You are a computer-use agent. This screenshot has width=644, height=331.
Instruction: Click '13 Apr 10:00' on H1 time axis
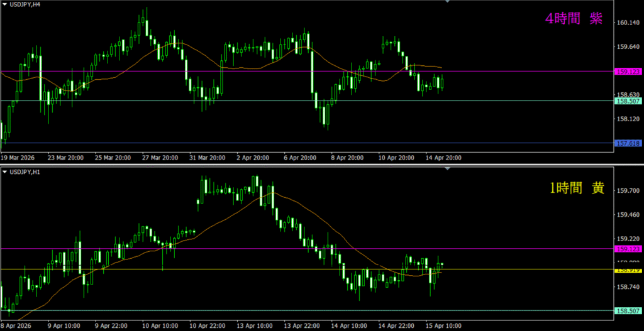point(256,326)
